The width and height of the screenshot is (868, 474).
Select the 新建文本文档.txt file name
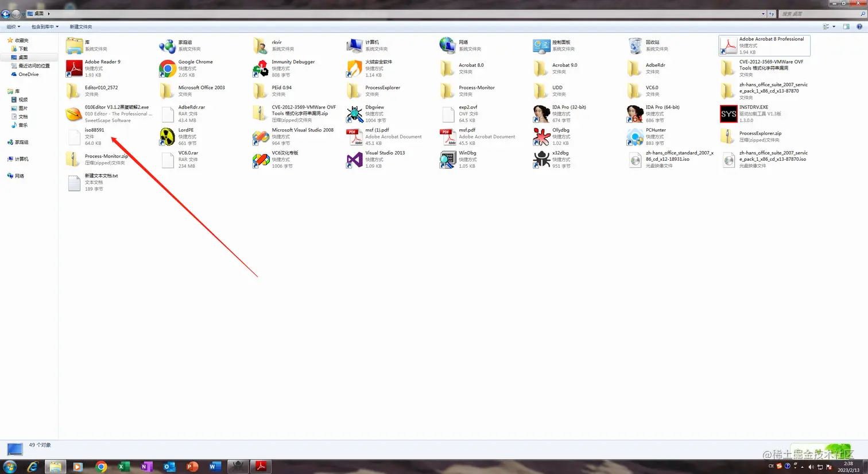[102, 176]
